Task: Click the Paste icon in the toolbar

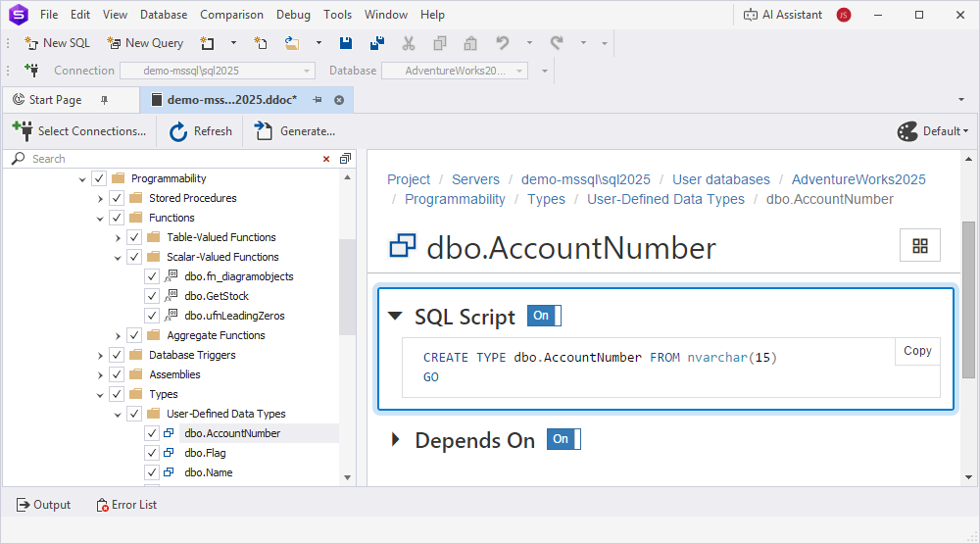Action: coord(470,43)
